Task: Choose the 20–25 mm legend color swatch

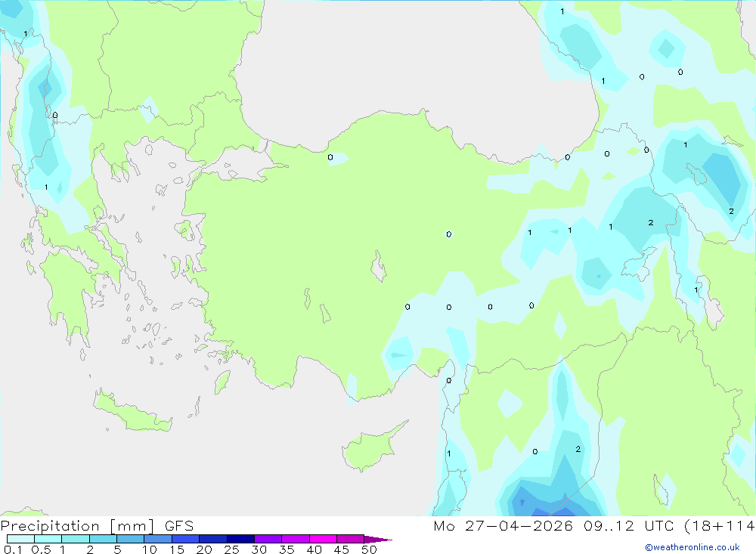Action: coord(212,539)
